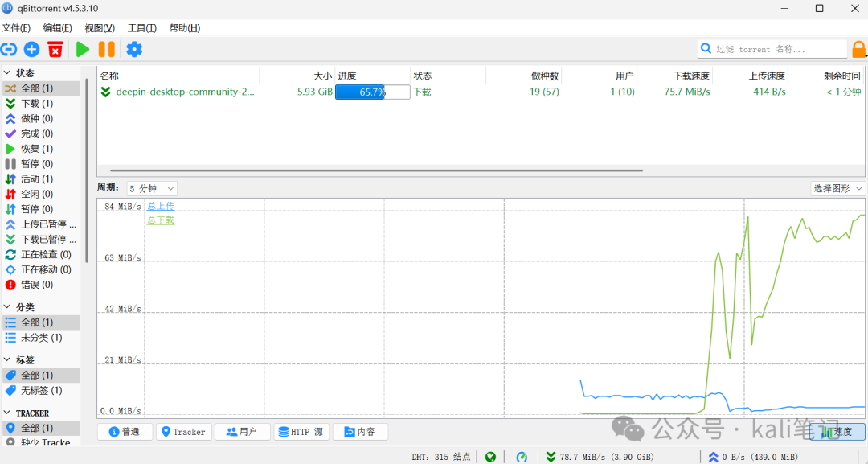The width and height of the screenshot is (868, 464).
Task: Switch to the 速度 tab
Action: coord(837,432)
